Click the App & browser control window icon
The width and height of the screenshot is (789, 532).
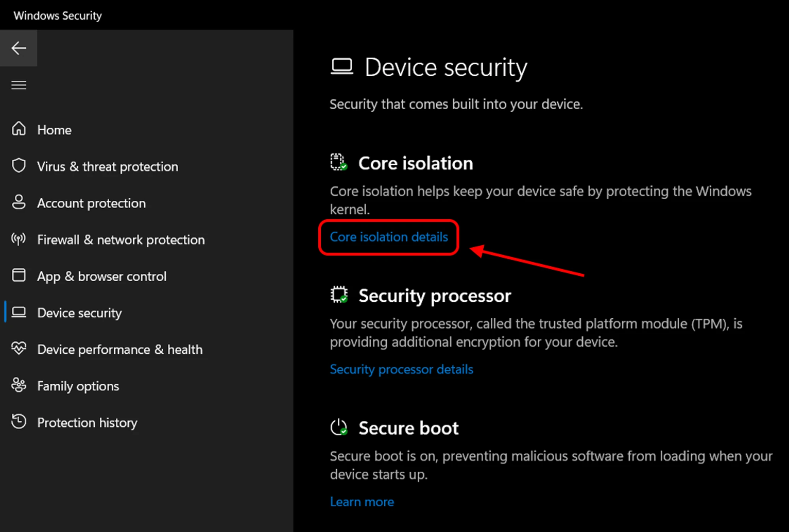[x=19, y=275]
